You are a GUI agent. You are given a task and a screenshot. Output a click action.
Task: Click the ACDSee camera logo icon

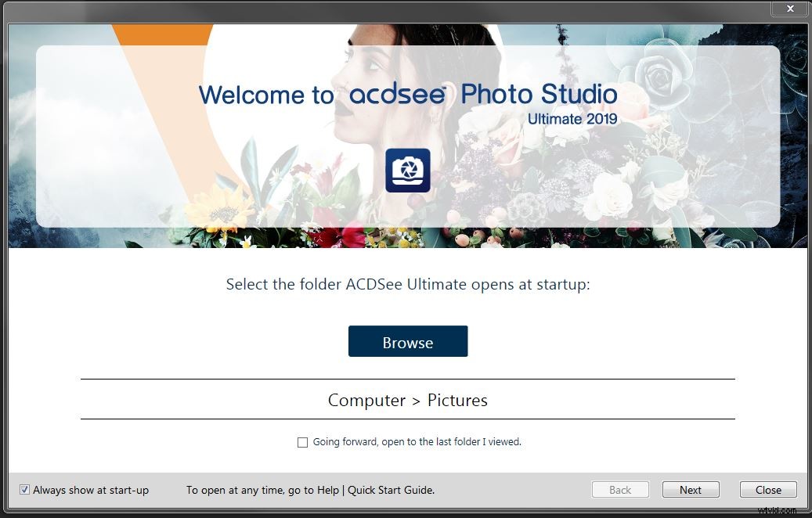407,170
